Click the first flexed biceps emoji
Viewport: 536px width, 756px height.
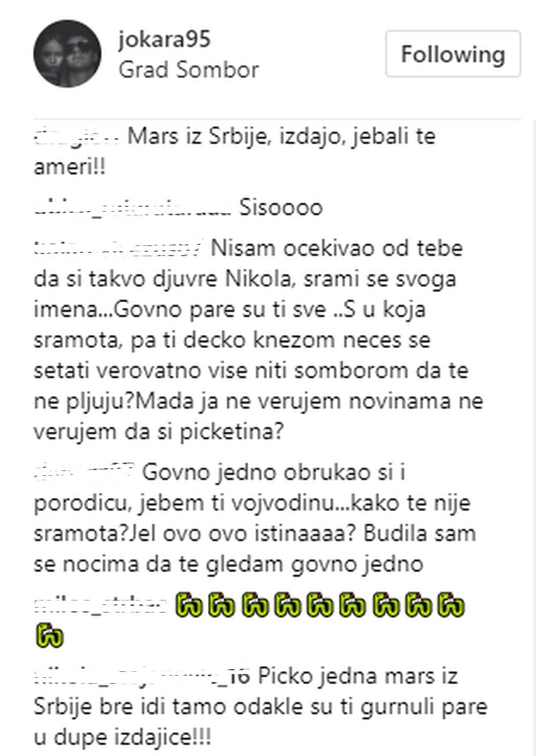189,605
